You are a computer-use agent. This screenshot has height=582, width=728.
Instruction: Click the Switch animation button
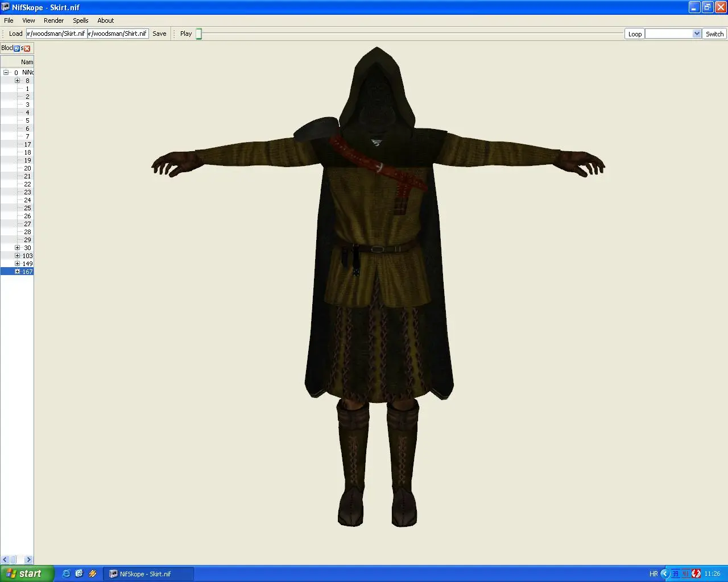[x=714, y=34]
